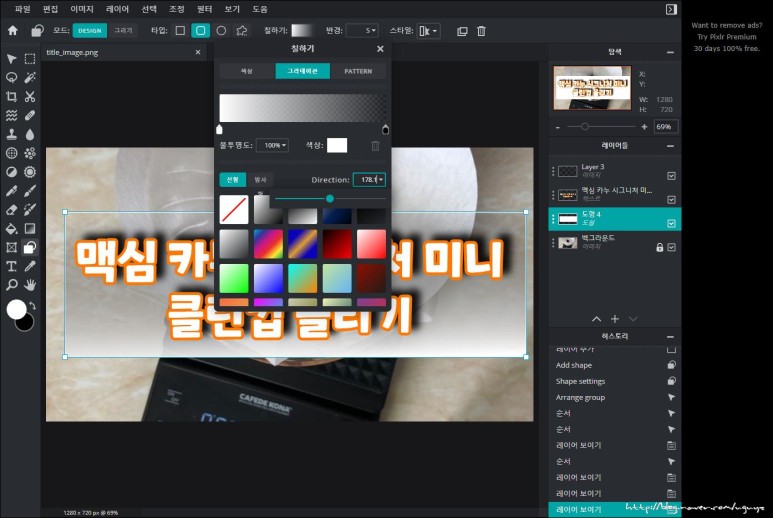
Task: Select the Zoom magnifier tool
Action: [11, 285]
